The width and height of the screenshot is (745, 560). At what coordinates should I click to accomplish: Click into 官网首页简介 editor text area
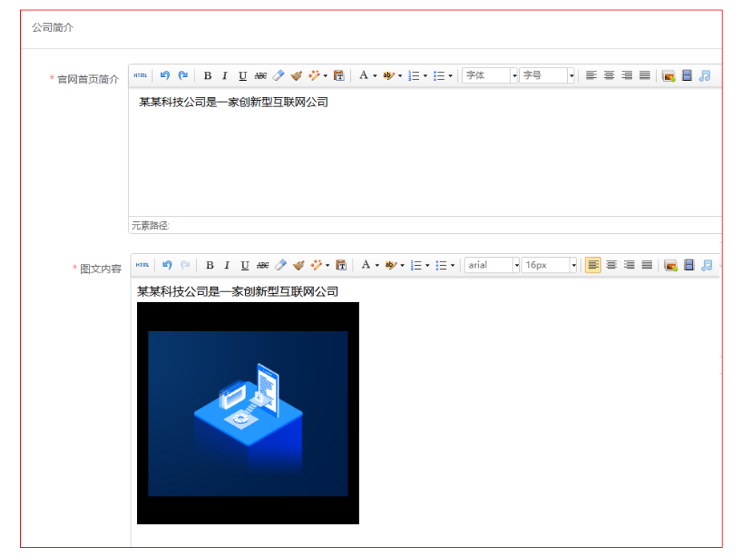point(425,152)
